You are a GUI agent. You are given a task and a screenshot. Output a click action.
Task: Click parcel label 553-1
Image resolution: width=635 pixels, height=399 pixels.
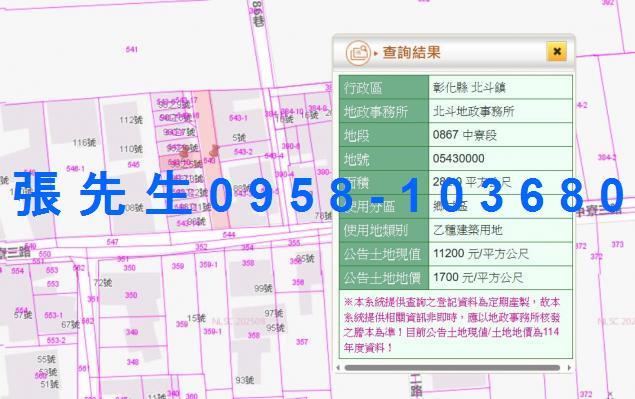53,315
